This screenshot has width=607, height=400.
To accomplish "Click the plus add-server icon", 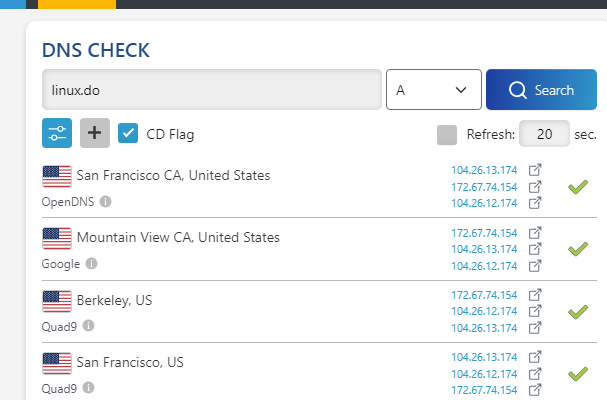I will pos(95,133).
